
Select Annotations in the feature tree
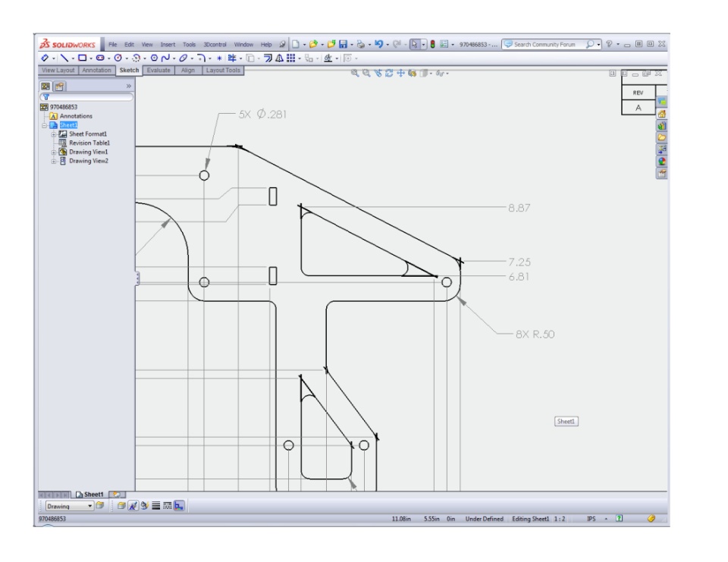coord(76,116)
